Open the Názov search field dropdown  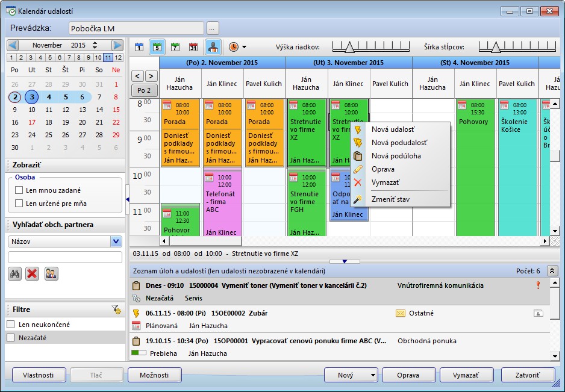[116, 241]
